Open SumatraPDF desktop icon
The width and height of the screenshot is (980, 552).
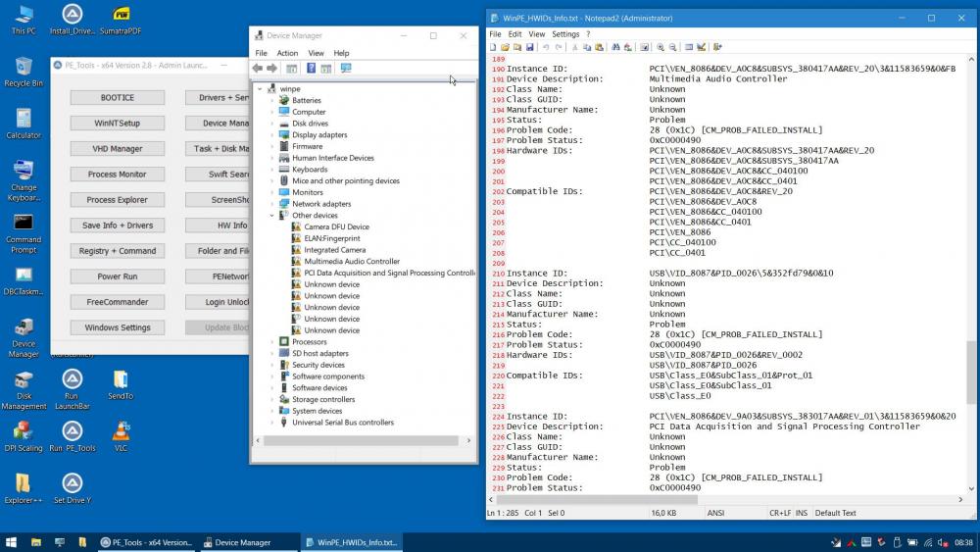click(x=121, y=19)
